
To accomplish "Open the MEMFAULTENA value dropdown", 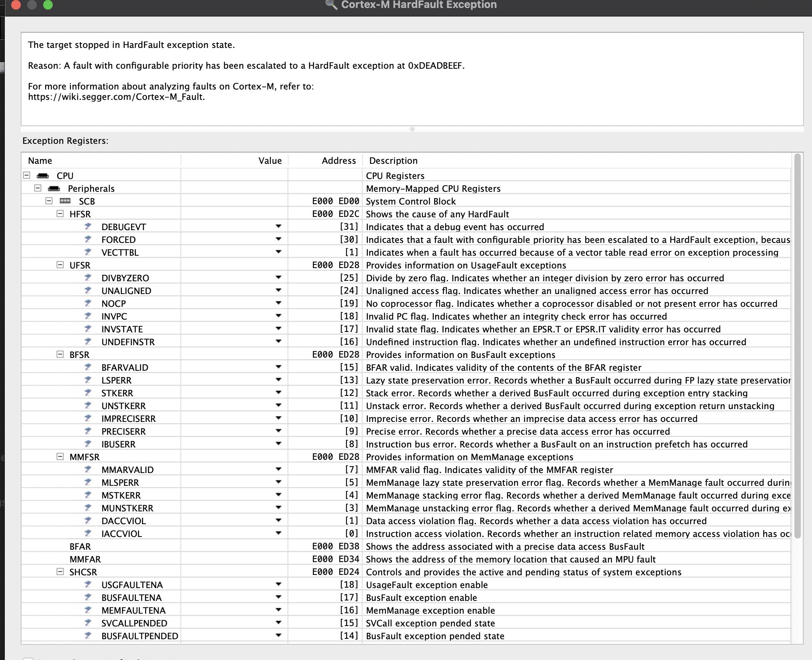I will click(x=279, y=610).
